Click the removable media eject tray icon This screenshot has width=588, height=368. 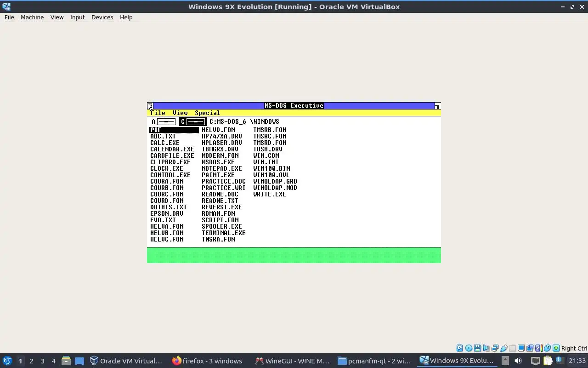[505, 361]
